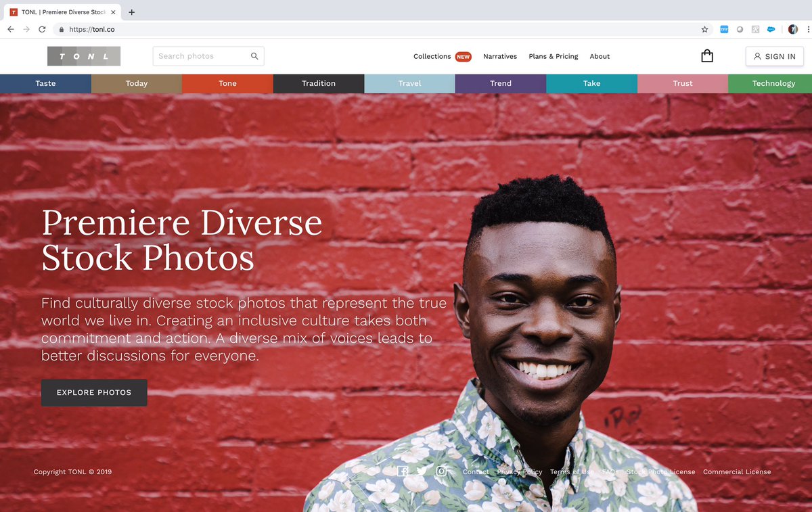Open the Chrome profile avatar

click(x=792, y=29)
